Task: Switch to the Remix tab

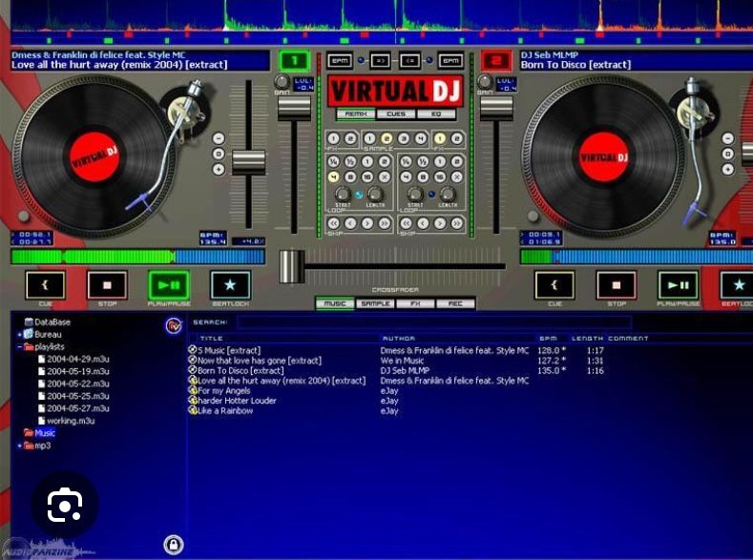Action: point(356,114)
